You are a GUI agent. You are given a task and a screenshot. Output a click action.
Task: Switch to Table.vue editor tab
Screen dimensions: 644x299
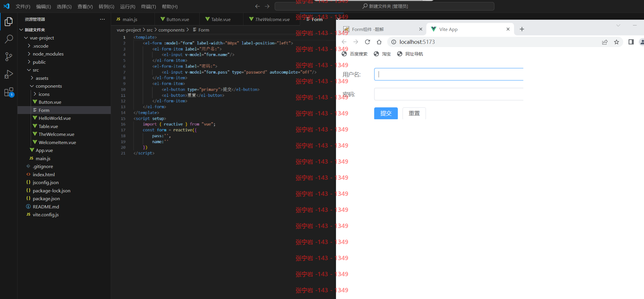[221, 19]
